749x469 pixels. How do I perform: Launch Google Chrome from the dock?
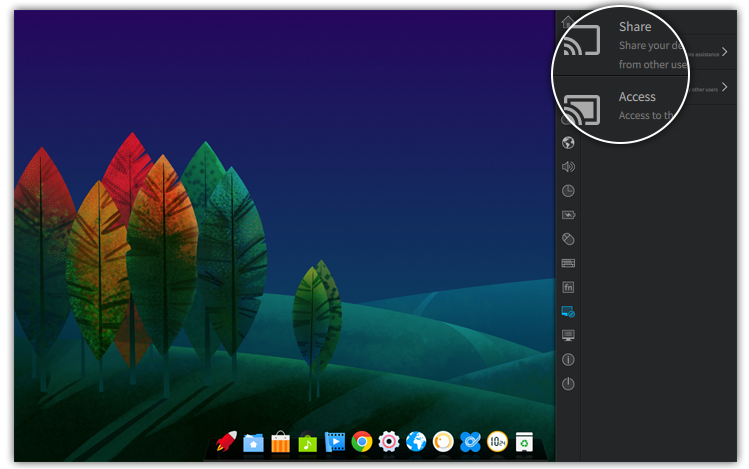point(362,442)
